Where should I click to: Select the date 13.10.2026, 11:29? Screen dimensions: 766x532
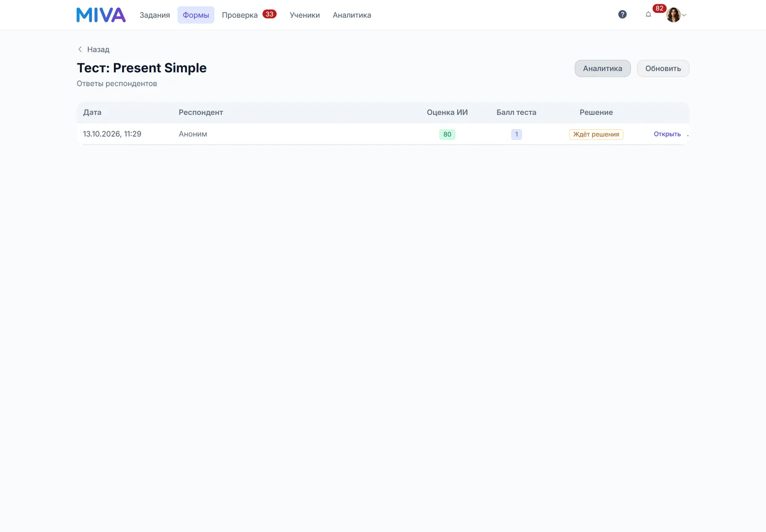112,134
